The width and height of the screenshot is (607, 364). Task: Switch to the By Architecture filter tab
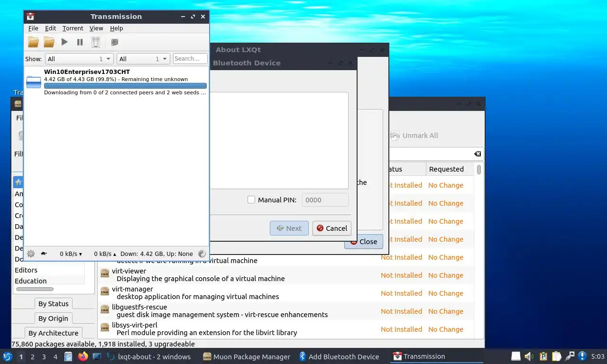pyautogui.click(x=54, y=333)
